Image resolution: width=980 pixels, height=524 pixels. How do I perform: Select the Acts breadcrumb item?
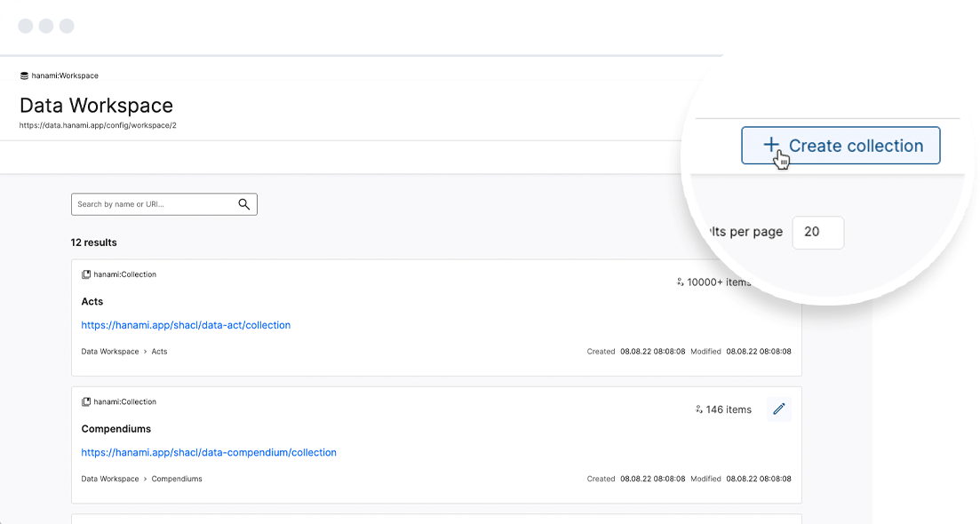click(x=160, y=352)
